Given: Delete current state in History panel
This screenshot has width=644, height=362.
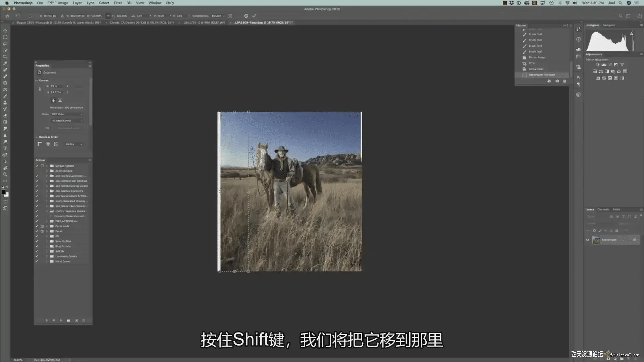Looking at the screenshot, I should pos(565,81).
